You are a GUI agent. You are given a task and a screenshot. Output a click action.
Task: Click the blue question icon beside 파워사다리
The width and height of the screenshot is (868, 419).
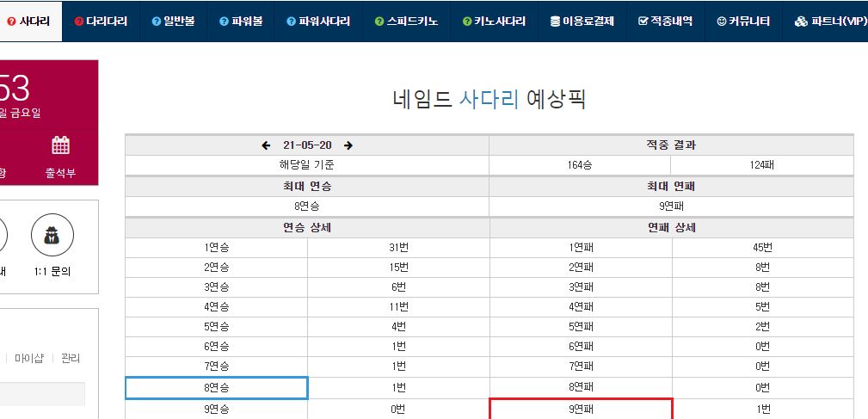(291, 22)
